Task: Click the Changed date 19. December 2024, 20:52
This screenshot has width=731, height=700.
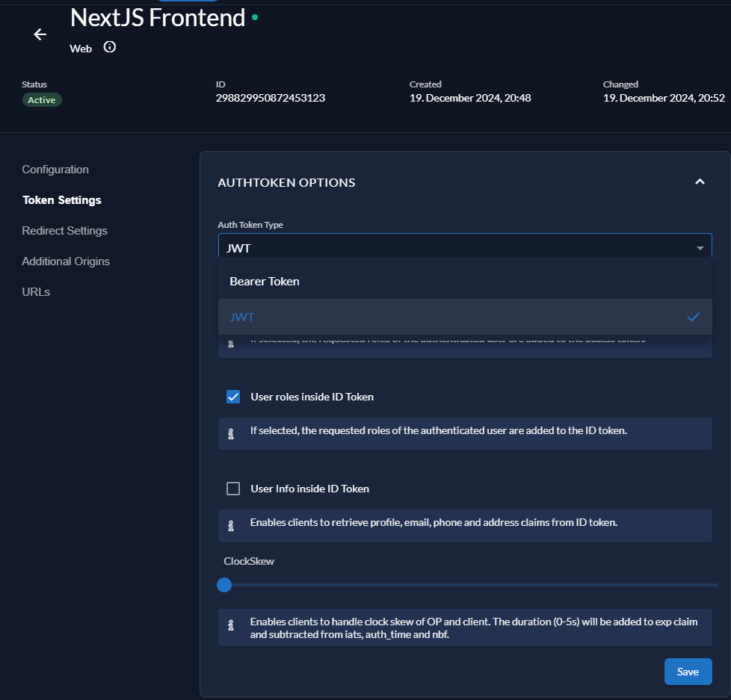Action: coord(664,98)
